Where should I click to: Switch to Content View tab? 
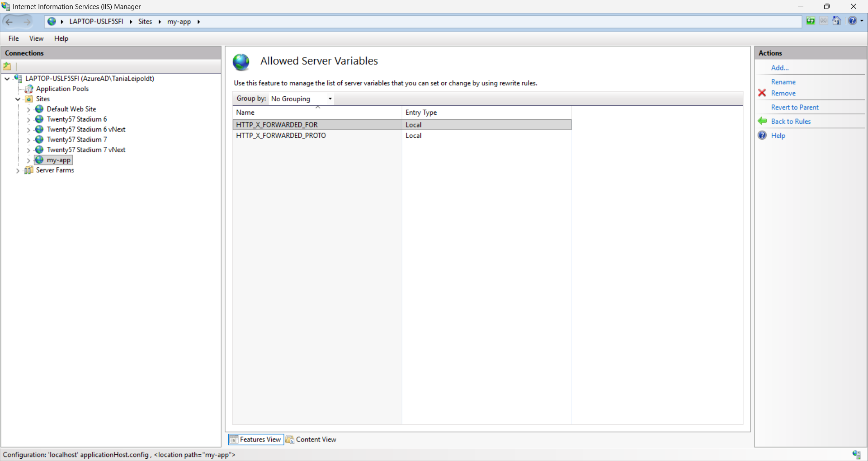pyautogui.click(x=311, y=439)
